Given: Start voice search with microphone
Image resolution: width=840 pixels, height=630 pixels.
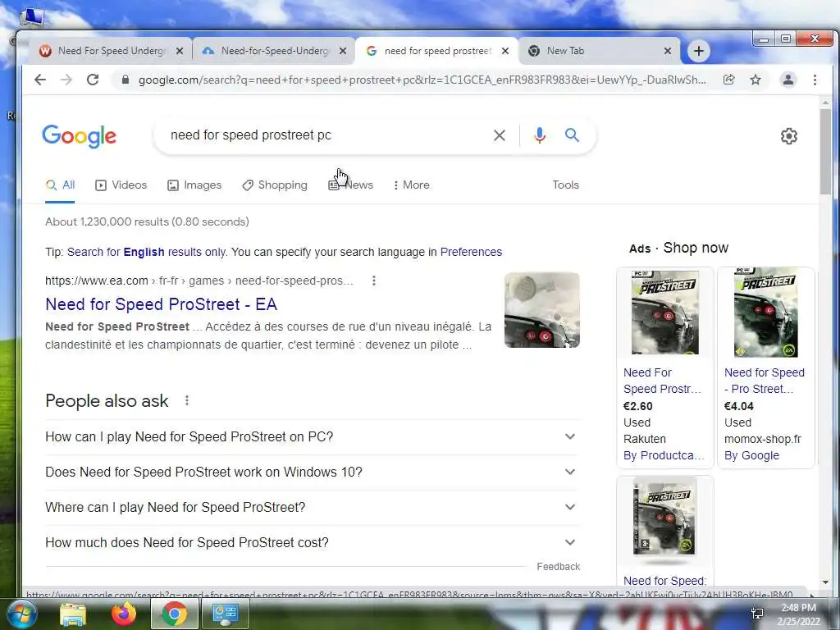Looking at the screenshot, I should 540,135.
